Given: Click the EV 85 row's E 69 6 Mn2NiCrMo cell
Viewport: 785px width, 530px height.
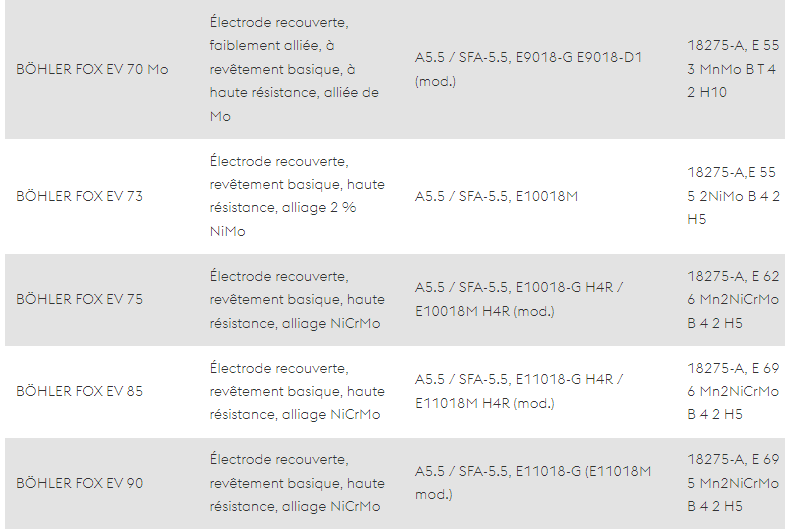Looking at the screenshot, I should (733, 391).
